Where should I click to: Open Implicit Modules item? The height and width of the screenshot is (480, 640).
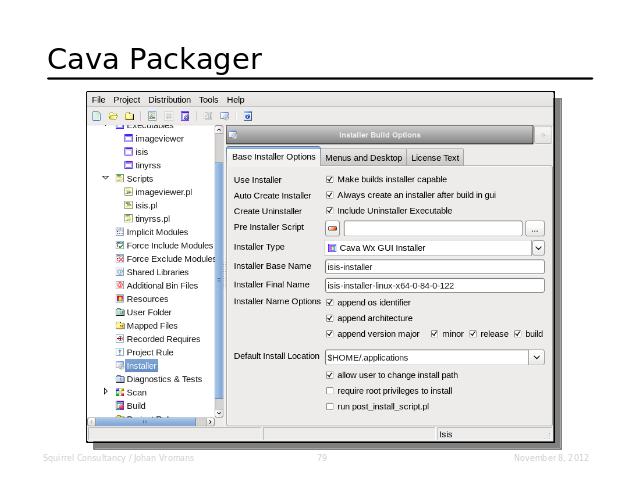[x=157, y=232]
